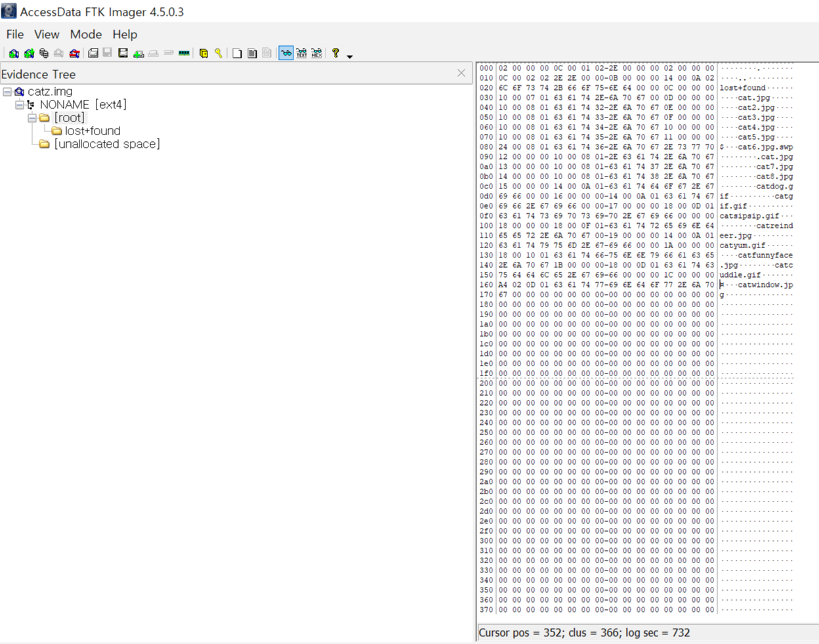Click the 'cat6.jpg.swp' ASCII text in hex view
This screenshot has height=644, width=819.
(765, 147)
